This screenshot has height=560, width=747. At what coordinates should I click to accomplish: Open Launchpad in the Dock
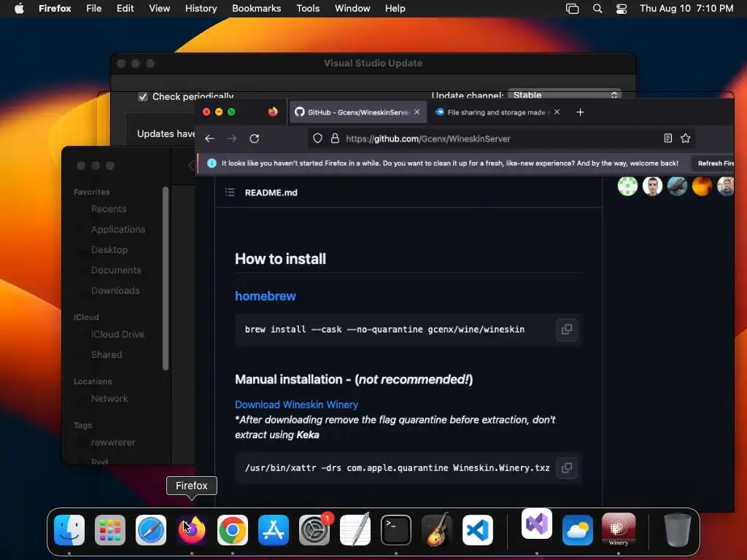(x=110, y=530)
